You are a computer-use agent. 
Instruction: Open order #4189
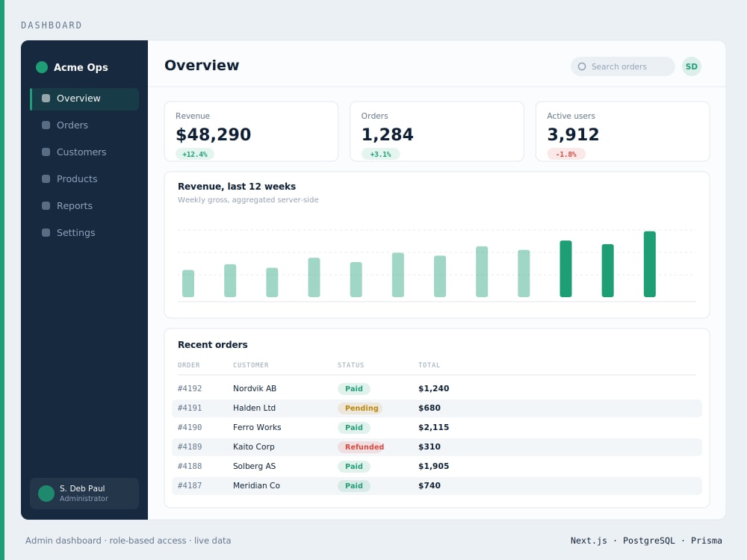click(190, 447)
